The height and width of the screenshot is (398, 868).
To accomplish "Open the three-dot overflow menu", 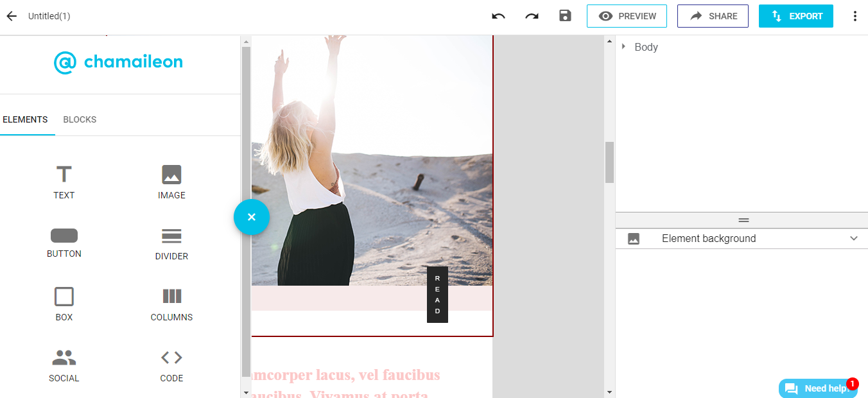I will coord(855,16).
